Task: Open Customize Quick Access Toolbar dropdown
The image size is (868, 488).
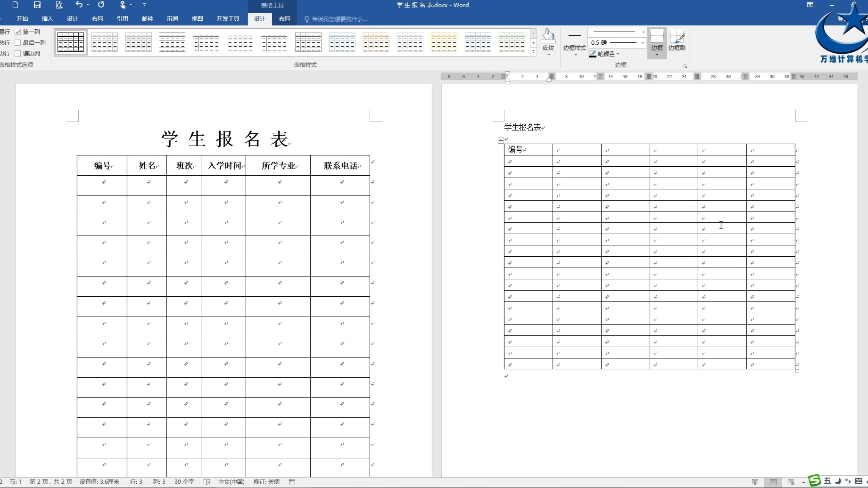Action: (x=144, y=5)
